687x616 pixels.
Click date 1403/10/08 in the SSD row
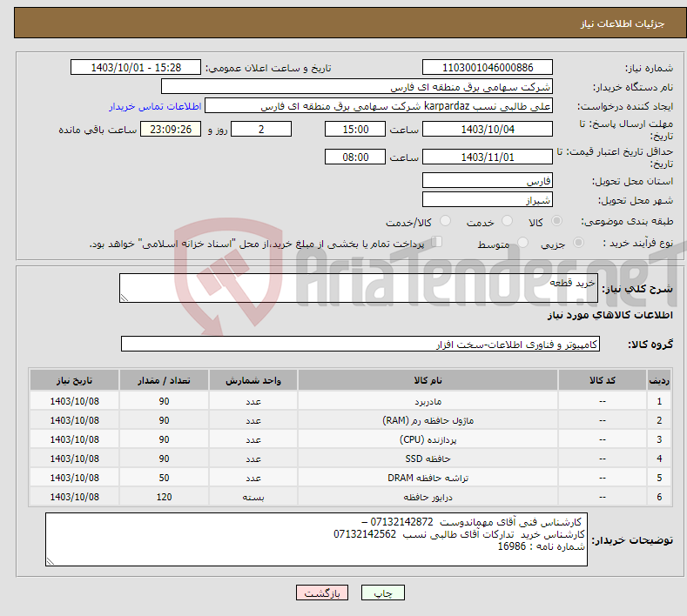(x=75, y=459)
